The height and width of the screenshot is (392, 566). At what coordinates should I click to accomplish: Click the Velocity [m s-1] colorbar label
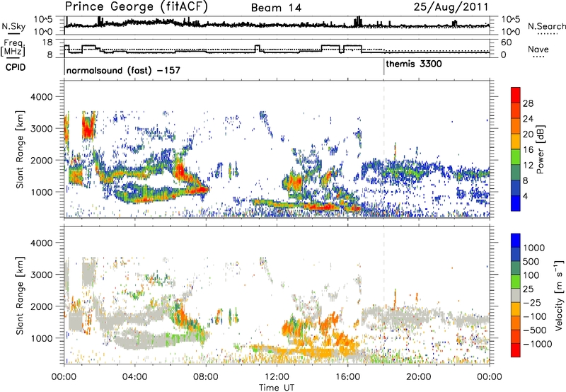[x=559, y=295]
